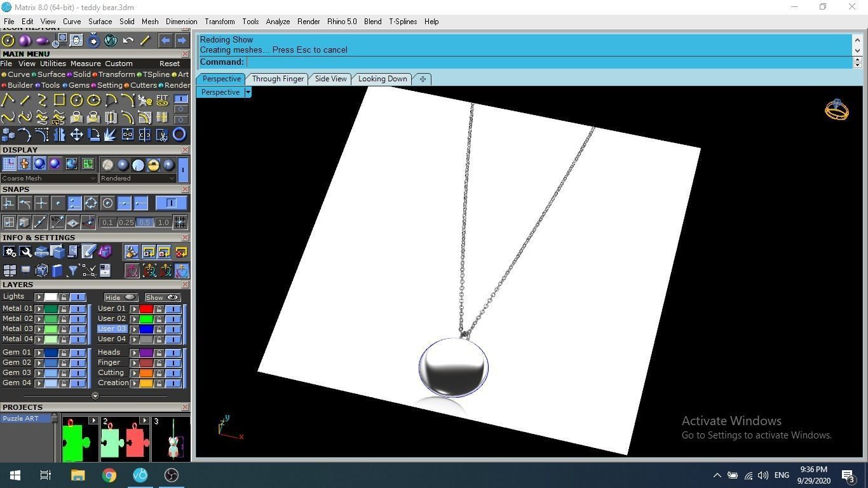This screenshot has height=488, width=868.
Task: Select the 0.25 snap increment
Action: [126, 222]
